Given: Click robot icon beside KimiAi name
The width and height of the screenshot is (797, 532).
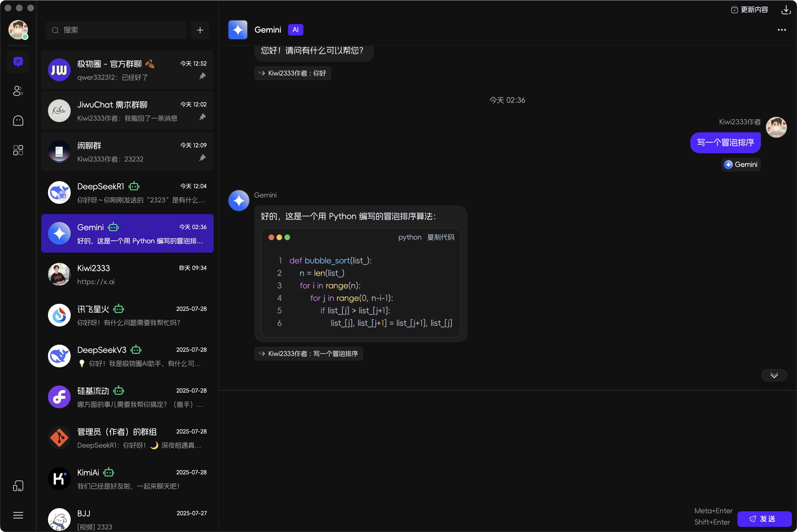Looking at the screenshot, I should point(108,472).
